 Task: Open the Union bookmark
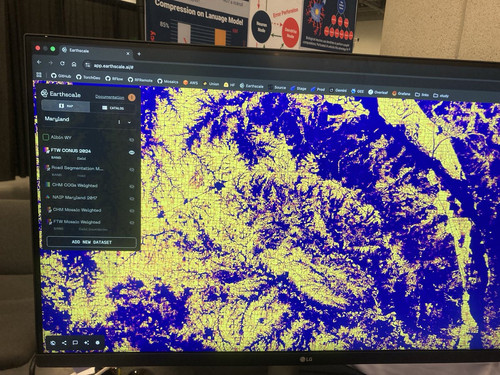(211, 84)
